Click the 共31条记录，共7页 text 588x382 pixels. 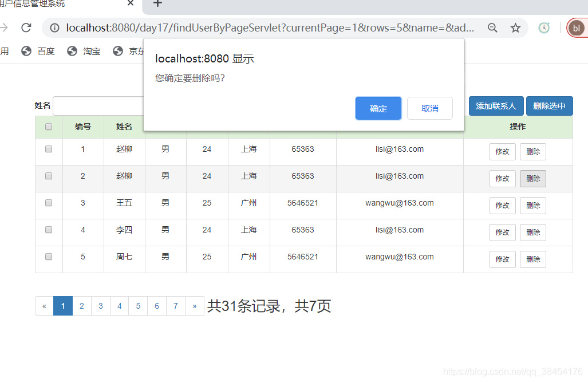click(x=269, y=306)
